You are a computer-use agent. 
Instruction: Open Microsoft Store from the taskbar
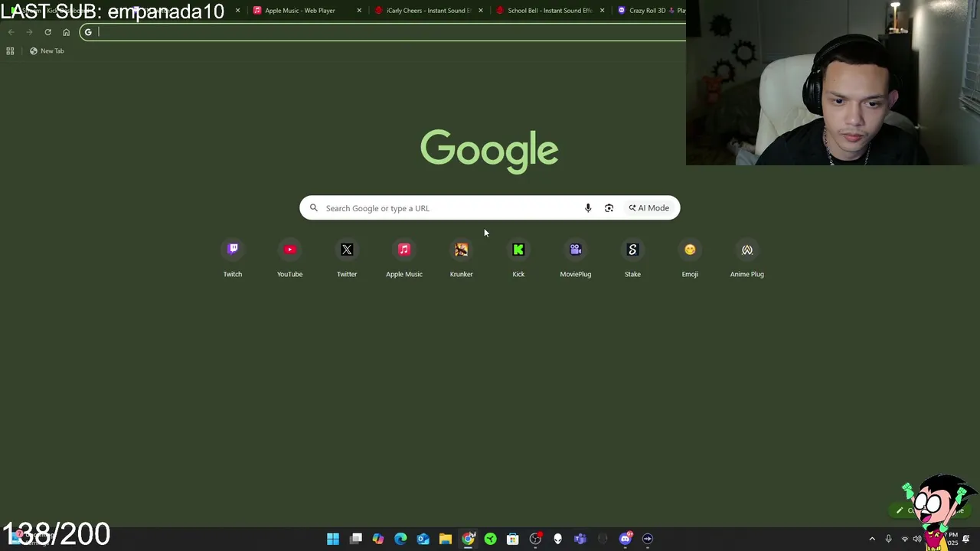tap(512, 539)
